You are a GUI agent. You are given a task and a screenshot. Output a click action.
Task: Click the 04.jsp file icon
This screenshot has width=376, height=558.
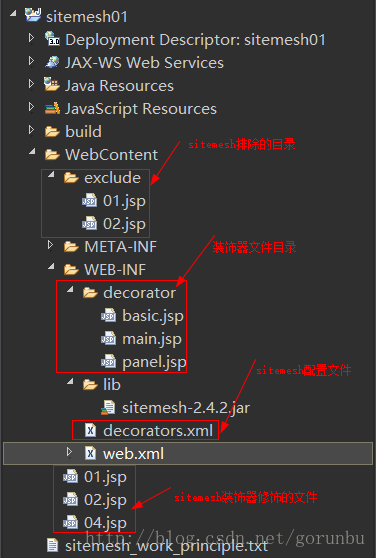[70, 523]
